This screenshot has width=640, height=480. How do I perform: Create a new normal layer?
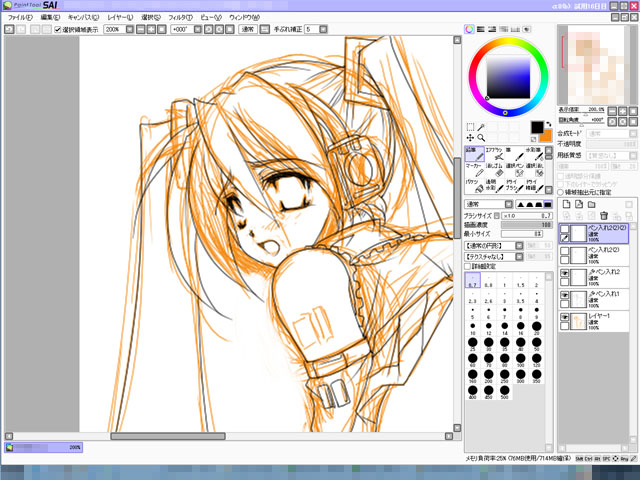click(567, 204)
